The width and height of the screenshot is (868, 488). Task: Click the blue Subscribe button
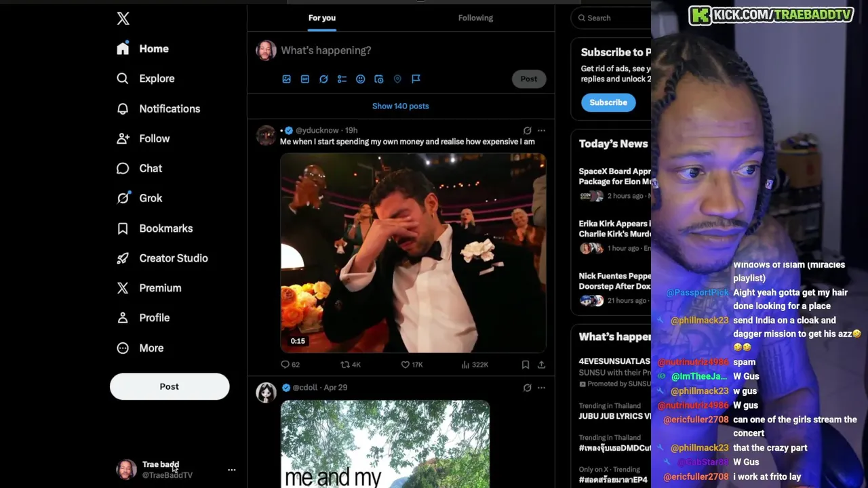click(x=608, y=102)
